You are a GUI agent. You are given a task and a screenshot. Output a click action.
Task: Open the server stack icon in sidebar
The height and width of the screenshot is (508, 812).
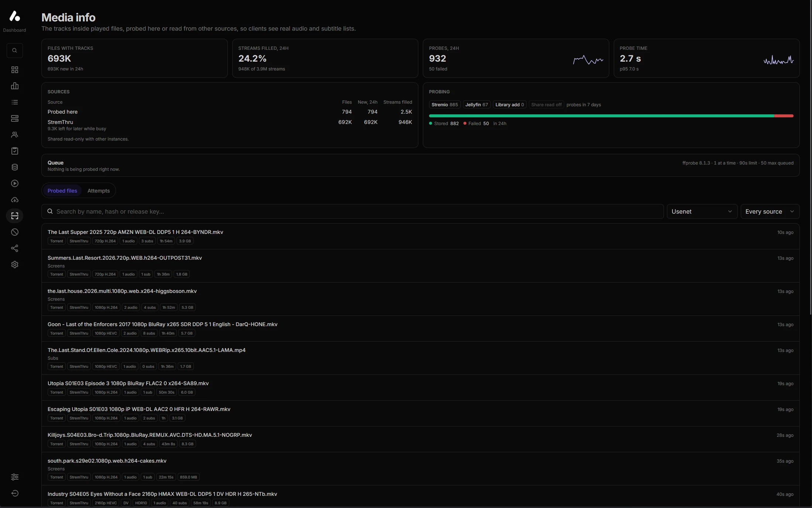(15, 118)
